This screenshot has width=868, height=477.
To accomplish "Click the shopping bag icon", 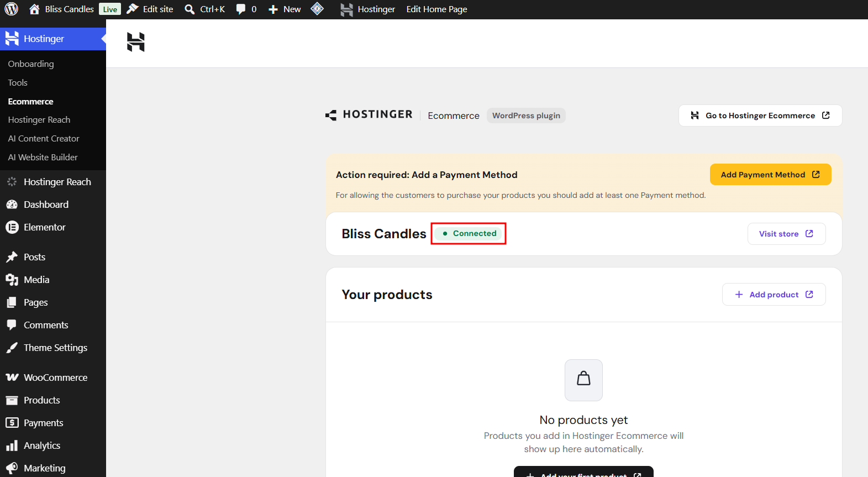I will pyautogui.click(x=583, y=380).
